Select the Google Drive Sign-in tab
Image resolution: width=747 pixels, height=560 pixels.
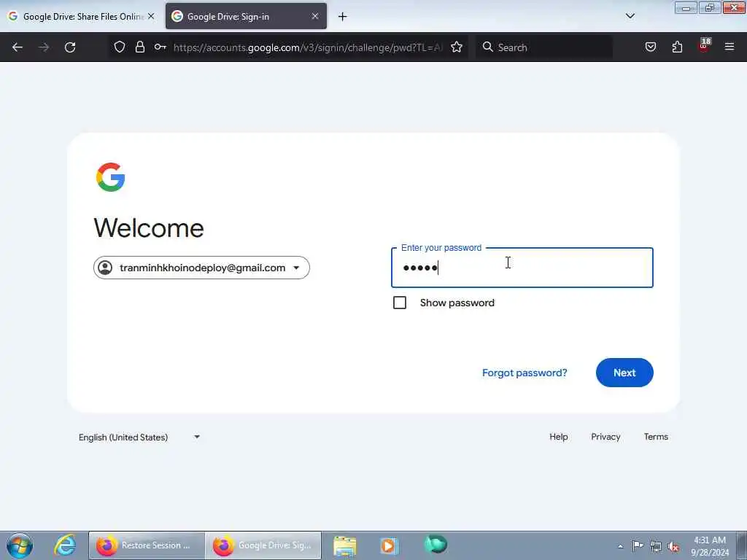pos(246,16)
